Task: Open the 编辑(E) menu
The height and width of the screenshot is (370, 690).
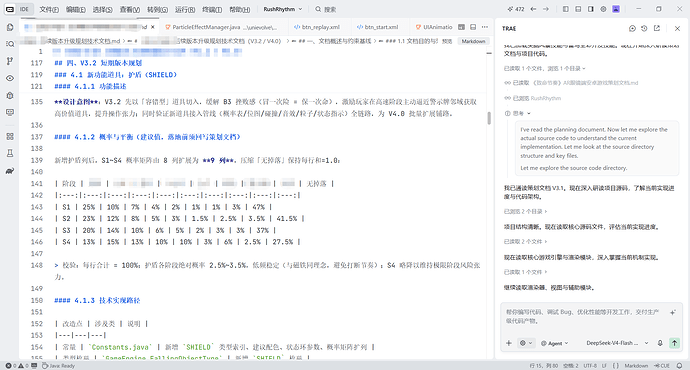Action: click(76, 9)
